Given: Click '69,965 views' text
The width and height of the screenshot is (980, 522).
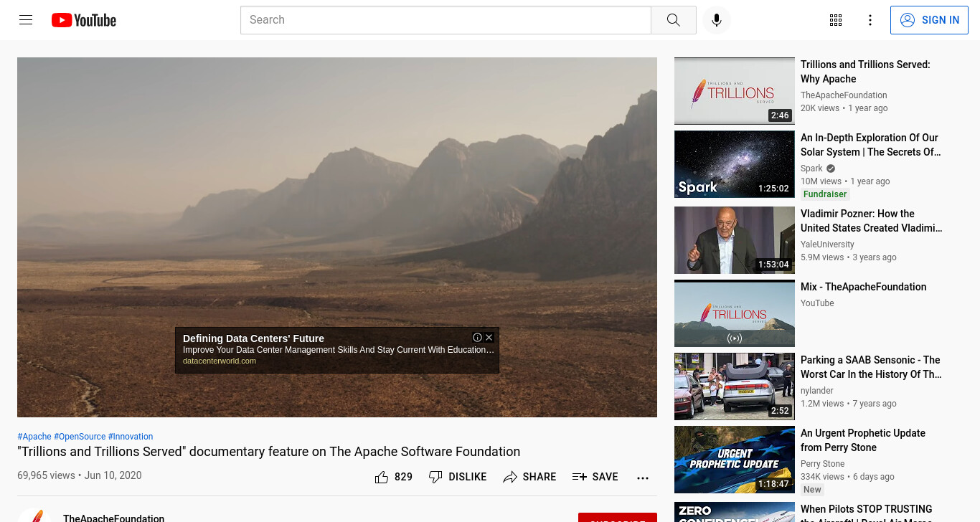Looking at the screenshot, I should (x=46, y=475).
